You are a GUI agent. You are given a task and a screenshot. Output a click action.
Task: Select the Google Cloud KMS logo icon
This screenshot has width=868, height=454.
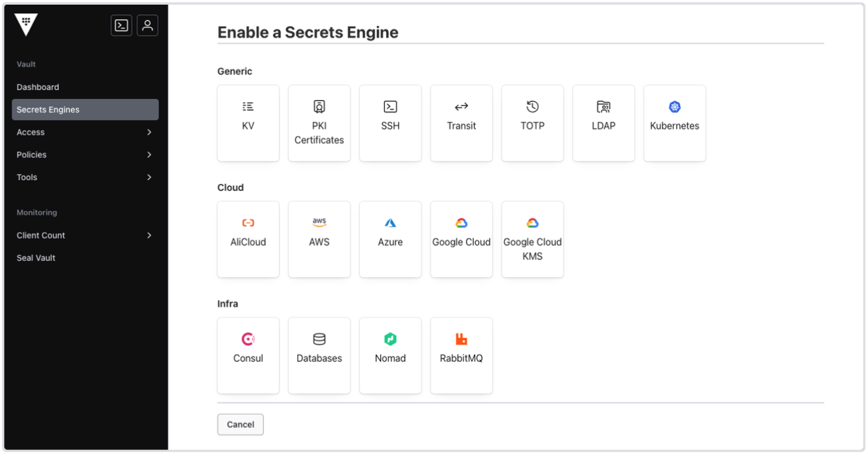pos(533,223)
